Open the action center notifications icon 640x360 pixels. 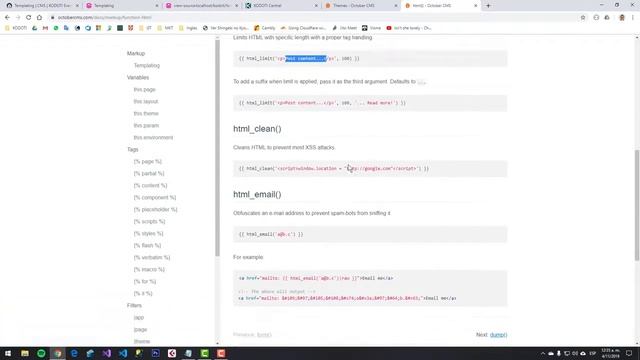click(629, 353)
